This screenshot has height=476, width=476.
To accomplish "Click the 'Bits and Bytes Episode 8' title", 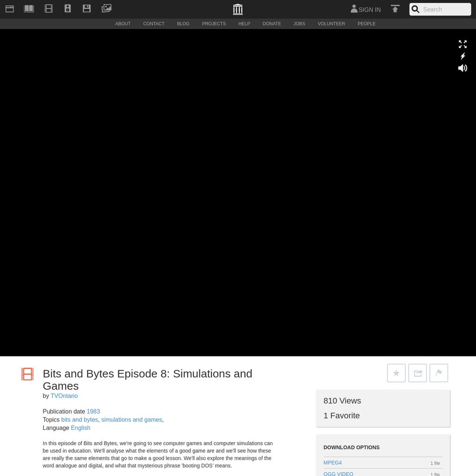I will (x=148, y=379).
